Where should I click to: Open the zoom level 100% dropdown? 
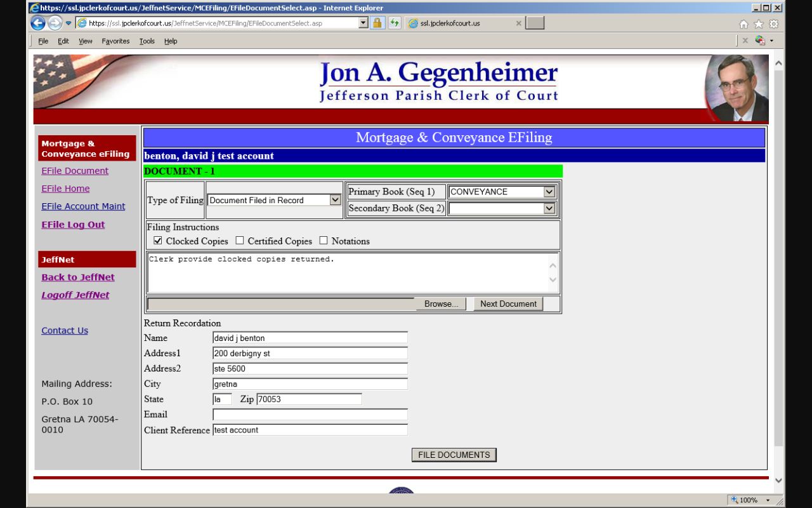point(768,500)
